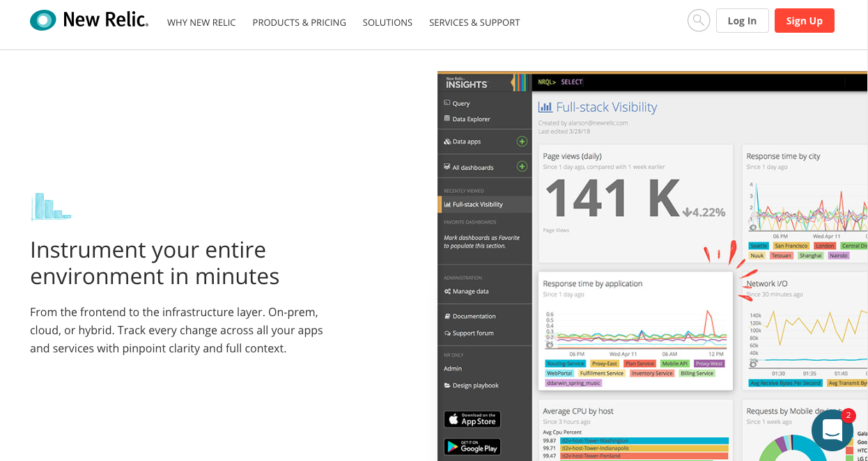Toggle Mobile API in Response time by application
Screen dimensions: 868x461
pos(674,363)
